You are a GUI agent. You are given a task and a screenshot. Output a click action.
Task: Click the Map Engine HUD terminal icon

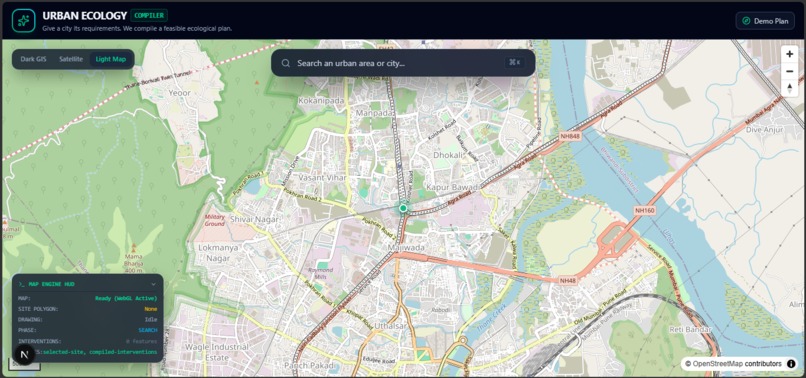pyautogui.click(x=22, y=284)
